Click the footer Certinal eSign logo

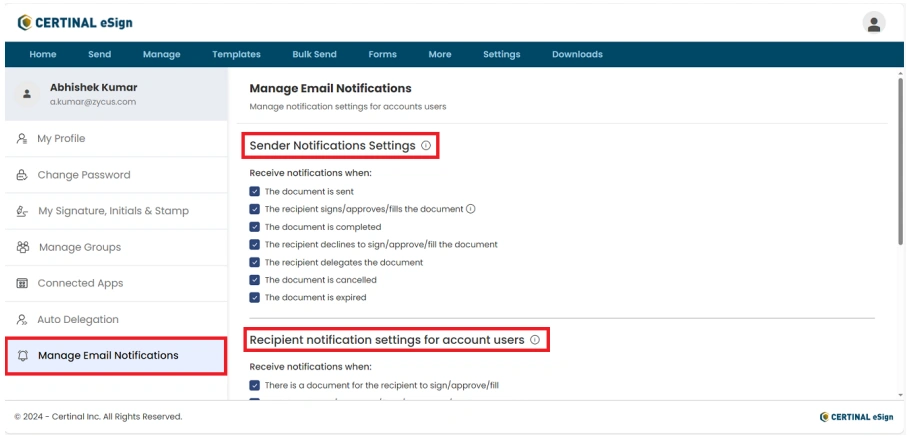point(856,417)
